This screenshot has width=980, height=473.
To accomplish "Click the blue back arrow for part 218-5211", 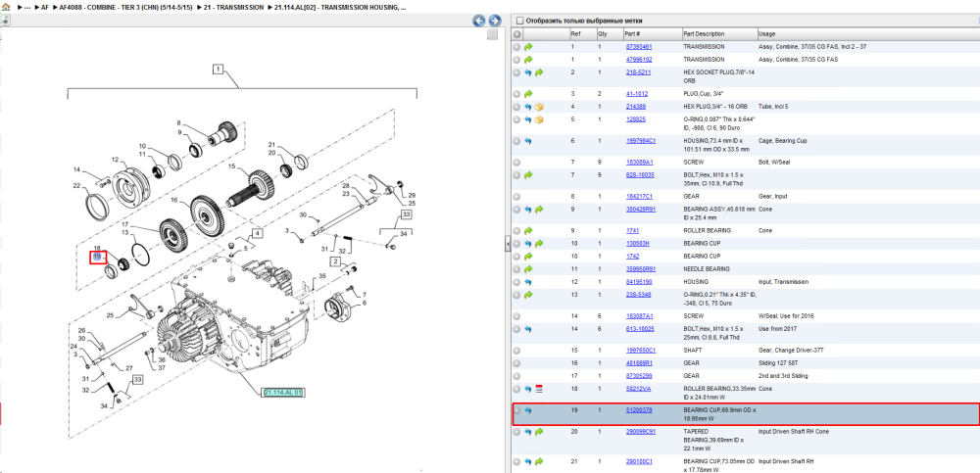I will point(528,72).
